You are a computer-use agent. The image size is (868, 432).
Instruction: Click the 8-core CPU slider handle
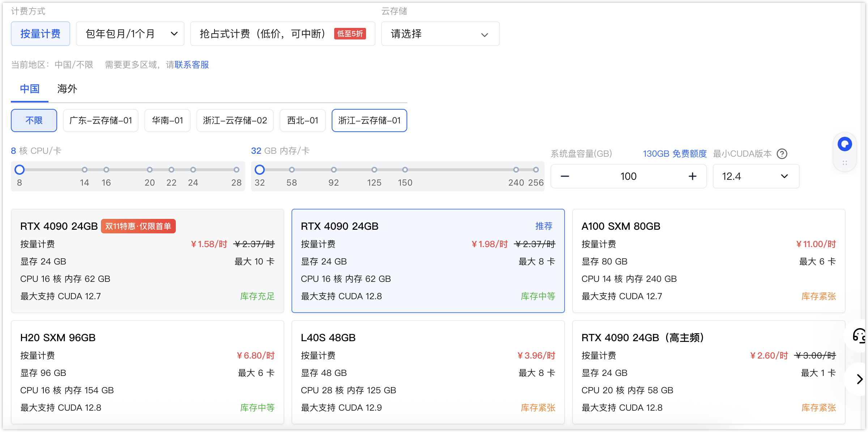click(x=20, y=169)
